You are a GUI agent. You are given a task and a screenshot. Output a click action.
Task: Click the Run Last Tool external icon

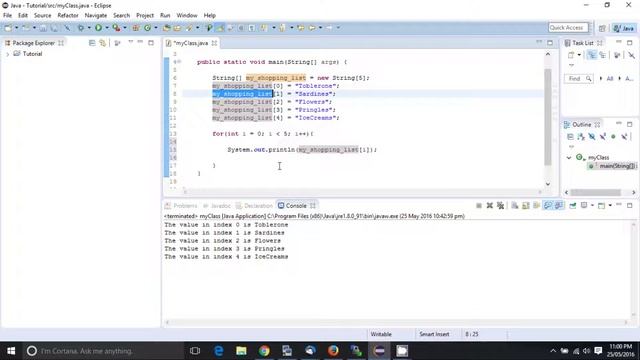116,28
